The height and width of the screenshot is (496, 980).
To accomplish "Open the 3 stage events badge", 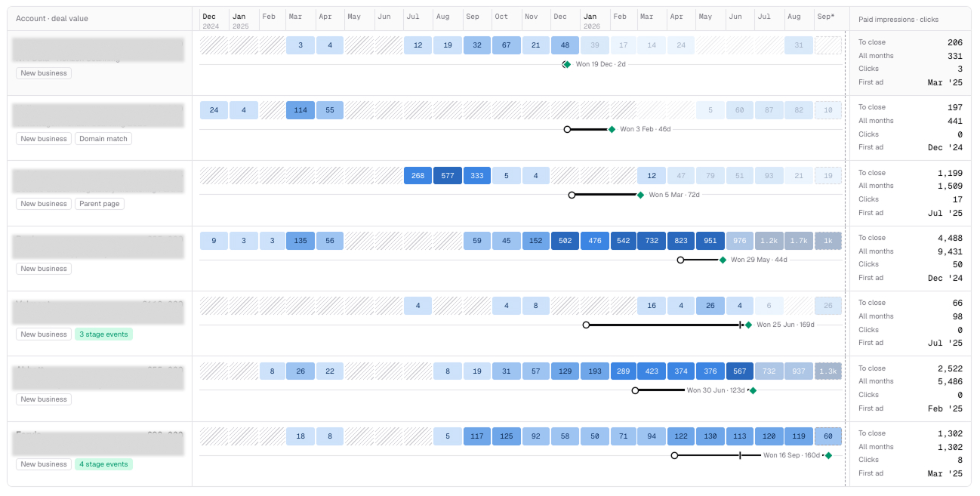I will coord(103,334).
